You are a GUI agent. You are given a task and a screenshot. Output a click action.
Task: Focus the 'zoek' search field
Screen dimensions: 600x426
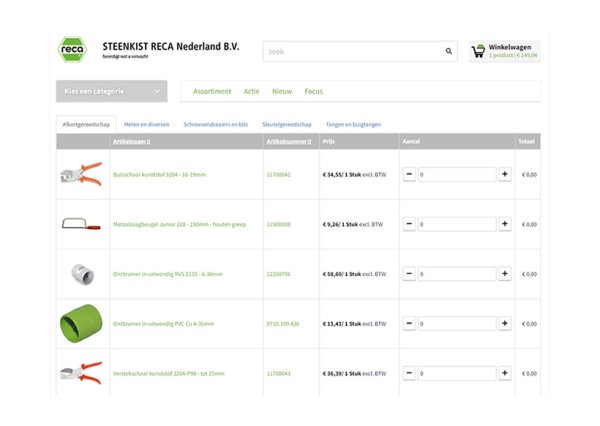tap(350, 51)
